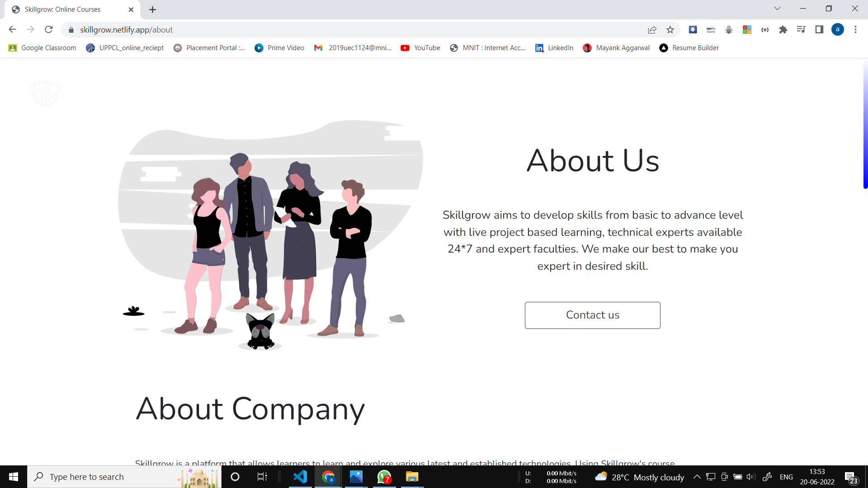Open a new browser tab
Image resolution: width=868 pixels, height=488 pixels.
152,9
